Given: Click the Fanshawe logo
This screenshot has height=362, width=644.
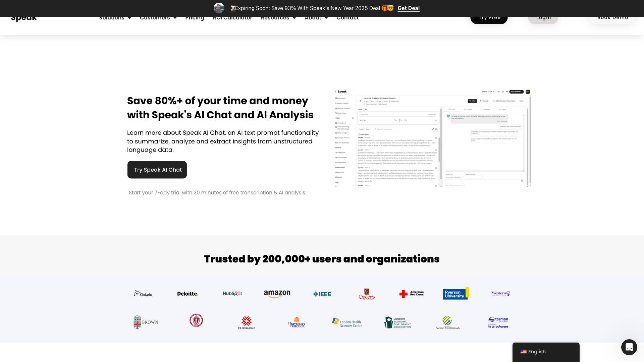Looking at the screenshot, I should pyautogui.click(x=247, y=322).
